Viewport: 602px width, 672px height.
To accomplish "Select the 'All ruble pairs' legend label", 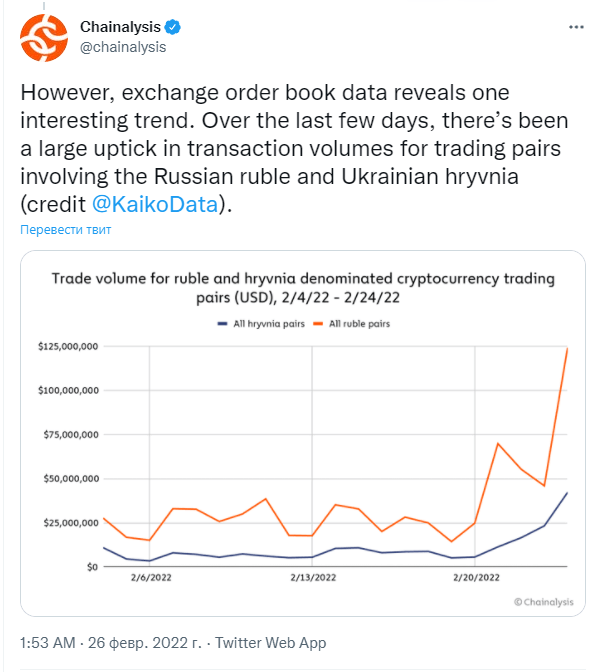I will 359,324.
